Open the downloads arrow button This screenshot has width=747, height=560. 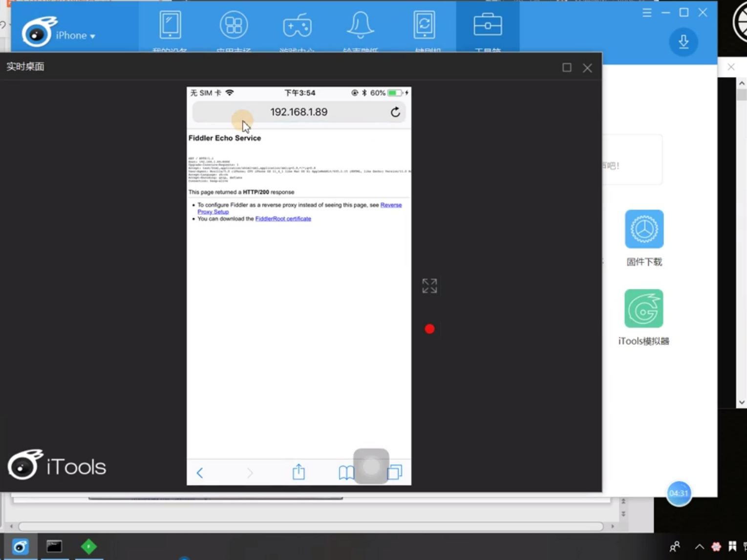(x=683, y=42)
